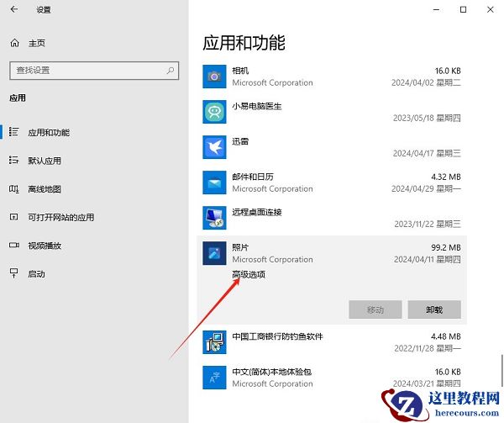
Task: Click the home icon beside 主页
Action: click(14, 43)
